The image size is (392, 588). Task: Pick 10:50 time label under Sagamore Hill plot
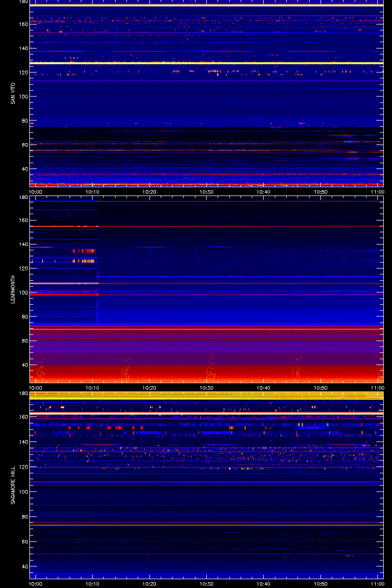(x=321, y=584)
